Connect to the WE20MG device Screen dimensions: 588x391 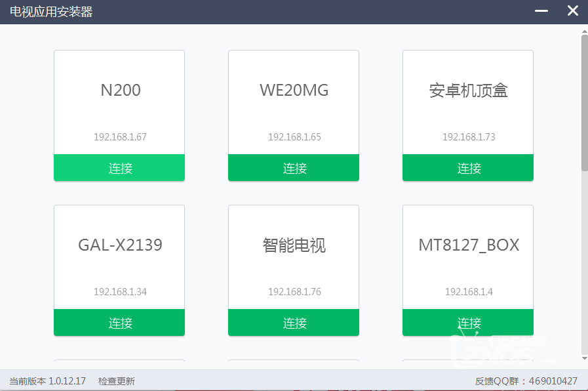(x=294, y=168)
